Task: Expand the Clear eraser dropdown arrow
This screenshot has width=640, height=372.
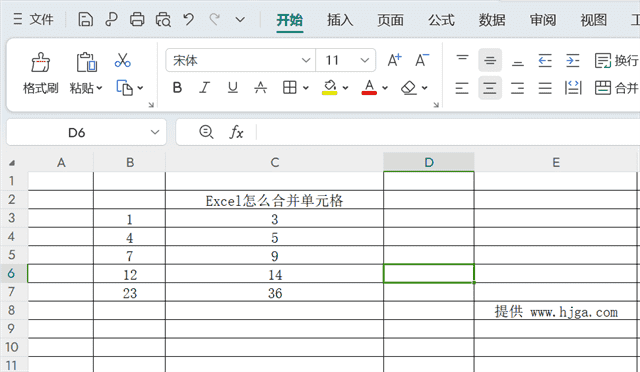Action: click(424, 88)
